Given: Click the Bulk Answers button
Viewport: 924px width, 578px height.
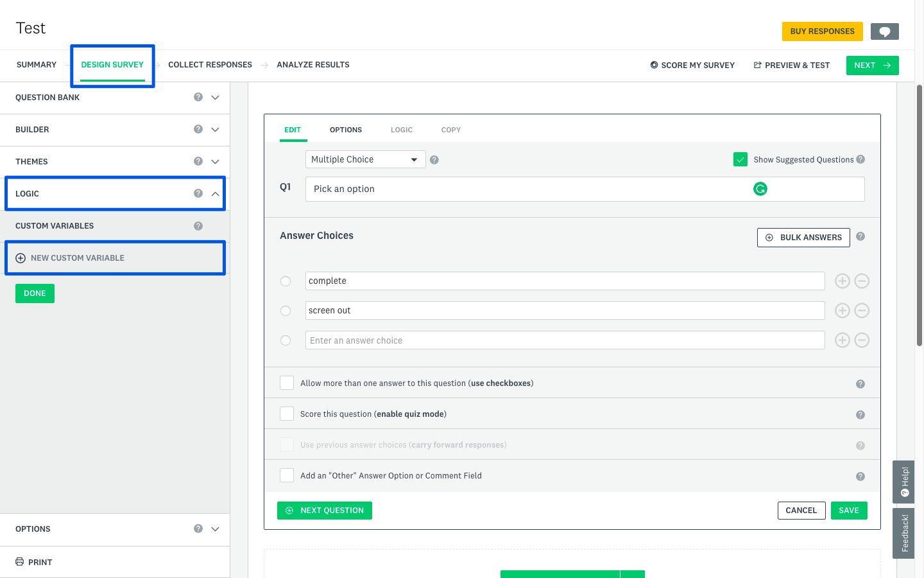Looking at the screenshot, I should [803, 238].
